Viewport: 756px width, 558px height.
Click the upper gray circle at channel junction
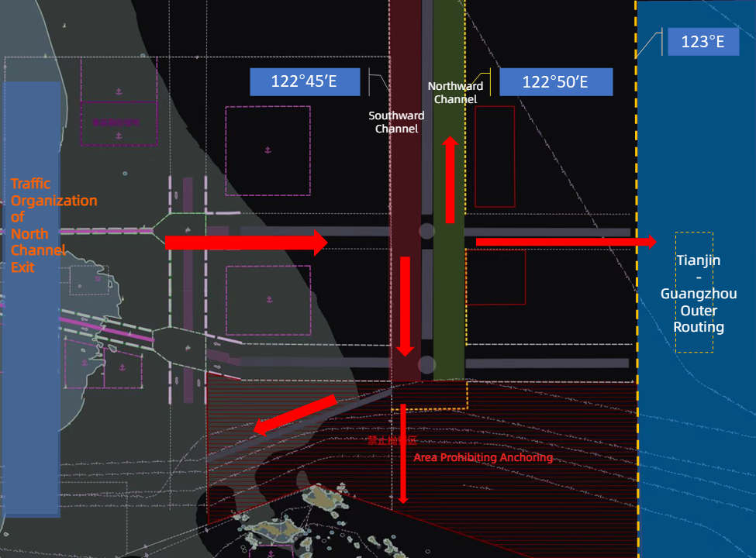pos(426,231)
